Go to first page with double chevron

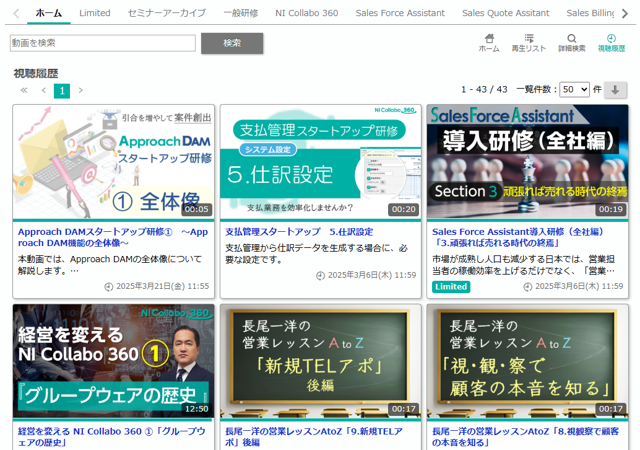coord(24,91)
